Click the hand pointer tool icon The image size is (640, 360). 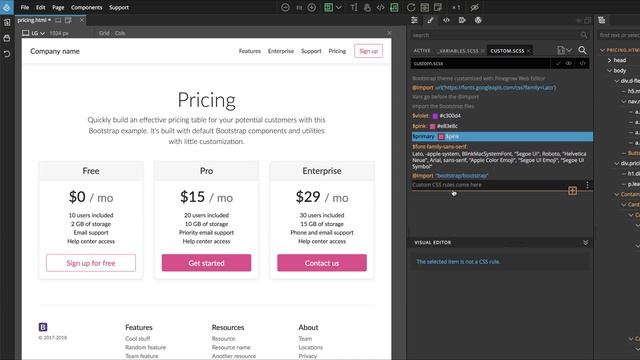click(367, 7)
